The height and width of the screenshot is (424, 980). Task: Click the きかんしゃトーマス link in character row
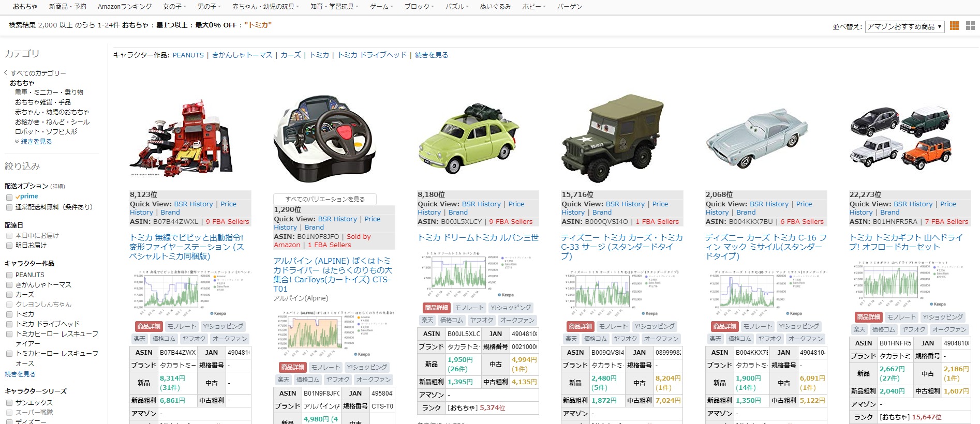(242, 55)
